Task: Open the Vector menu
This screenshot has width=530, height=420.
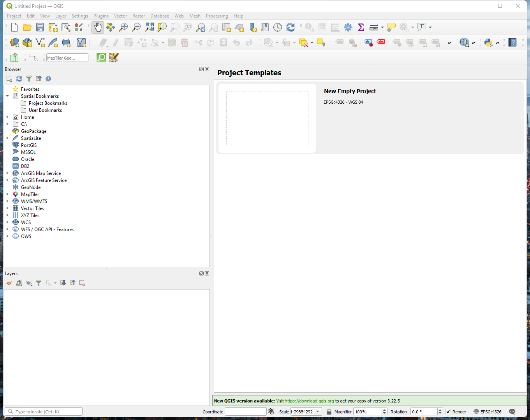Action: coord(120,16)
